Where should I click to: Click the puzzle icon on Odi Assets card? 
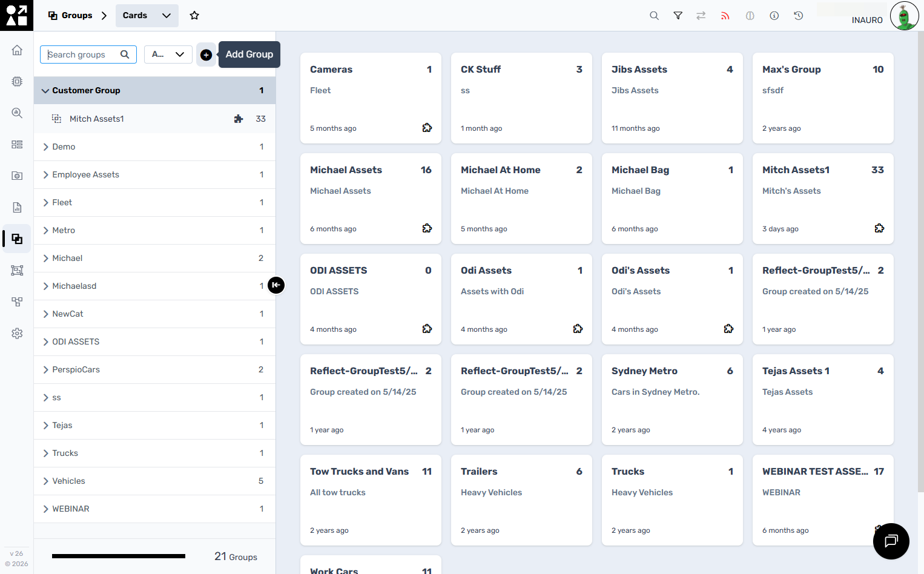(578, 329)
